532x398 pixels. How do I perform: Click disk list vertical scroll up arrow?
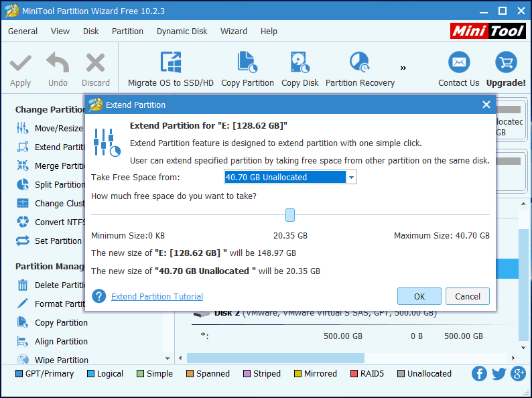(x=523, y=204)
